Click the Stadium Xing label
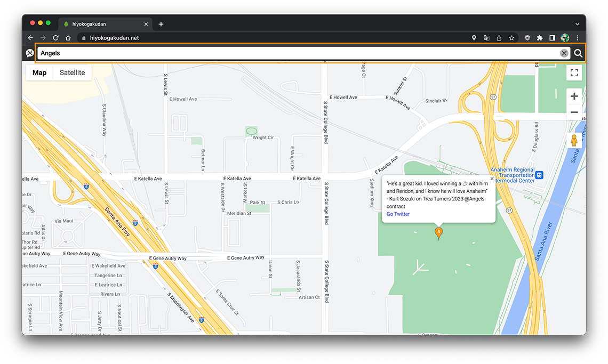 pyautogui.click(x=372, y=193)
